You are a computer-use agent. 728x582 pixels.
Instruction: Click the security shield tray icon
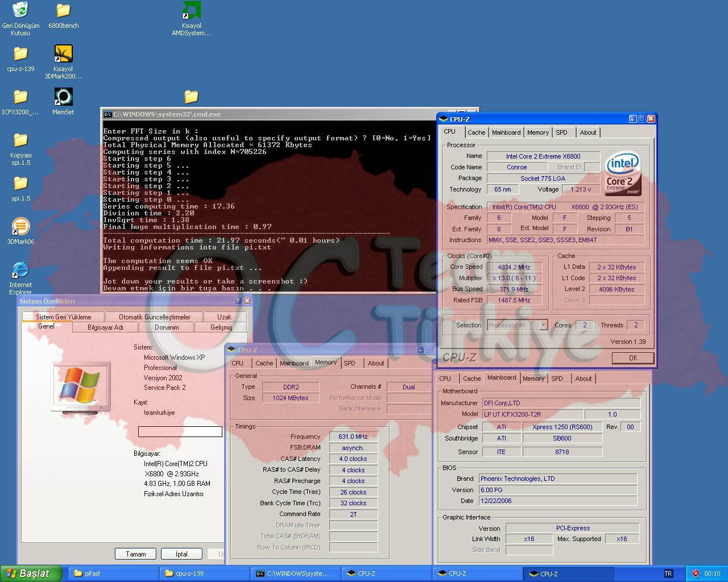pyautogui.click(x=696, y=573)
